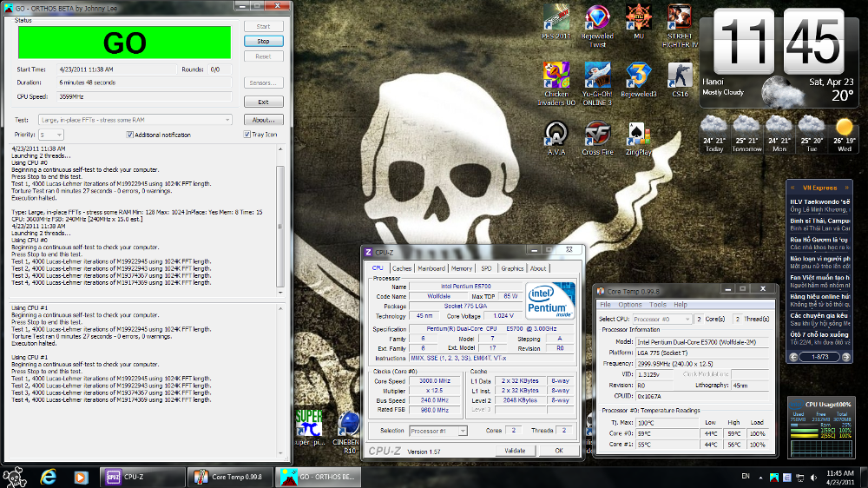Viewport: 868px width, 488px height.
Task: Launch Bejeweled Twist desktop icon
Action: coord(597,26)
